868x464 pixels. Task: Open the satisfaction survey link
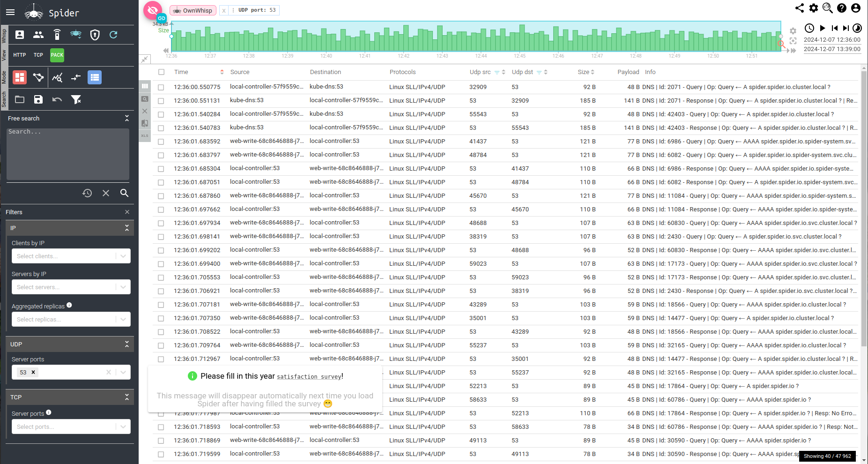click(309, 377)
